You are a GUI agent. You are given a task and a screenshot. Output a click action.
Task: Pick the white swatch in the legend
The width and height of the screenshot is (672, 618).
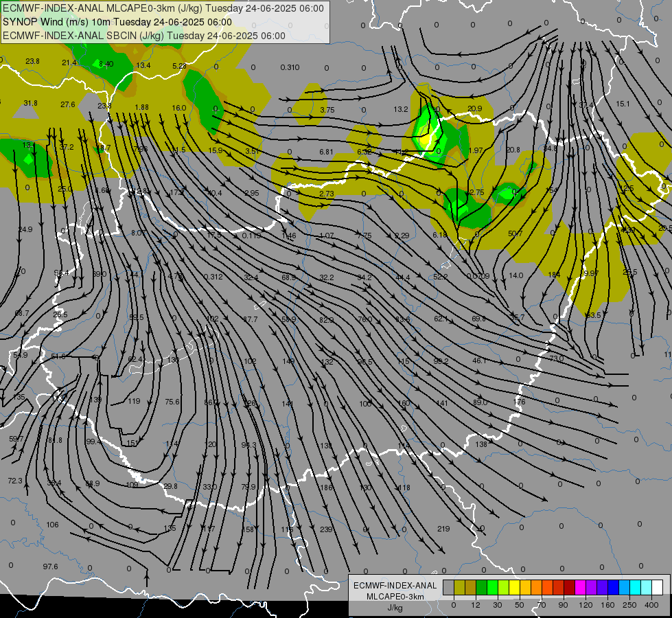tap(657, 588)
